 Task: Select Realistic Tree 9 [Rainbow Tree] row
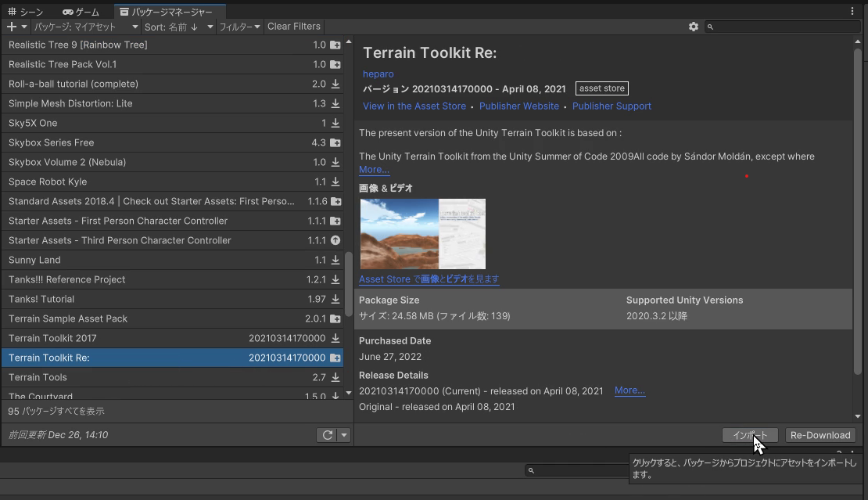tap(172, 45)
